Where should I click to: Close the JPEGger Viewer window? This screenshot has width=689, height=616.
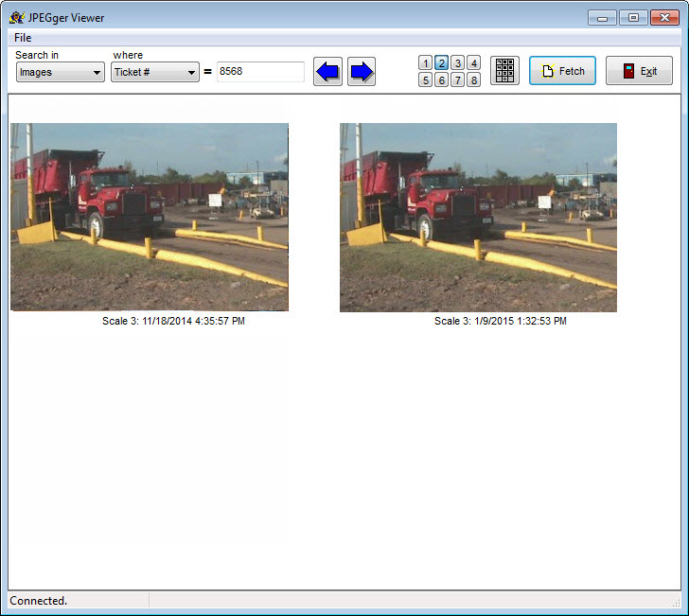tap(664, 18)
